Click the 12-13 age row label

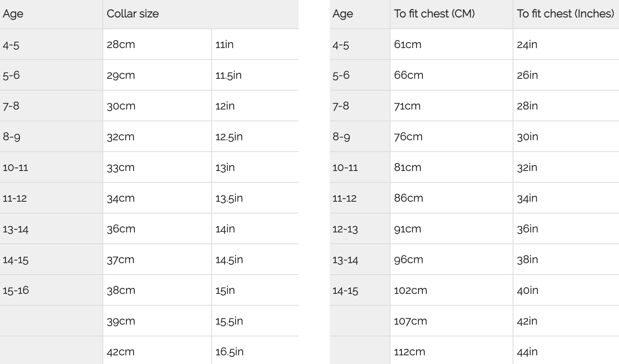[x=345, y=229]
